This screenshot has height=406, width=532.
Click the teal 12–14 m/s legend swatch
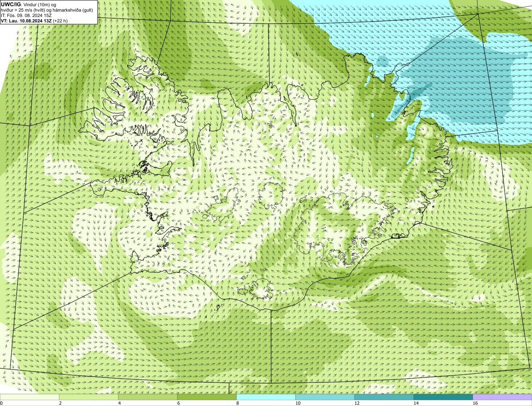(384, 397)
